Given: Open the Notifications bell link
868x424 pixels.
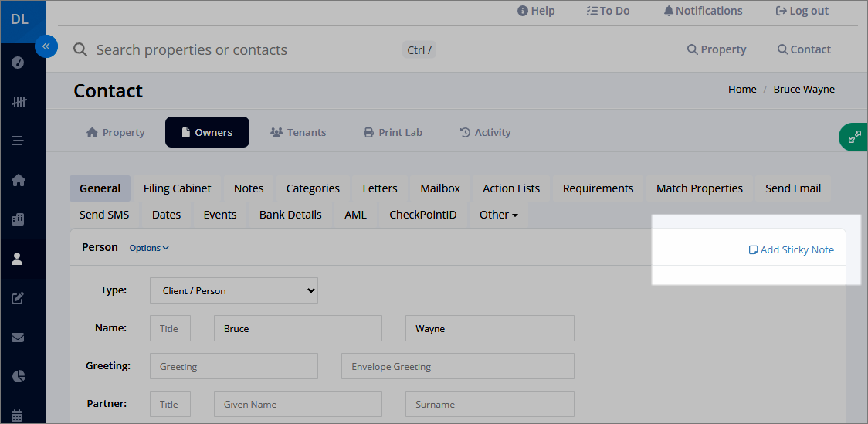Looking at the screenshot, I should coord(703,11).
